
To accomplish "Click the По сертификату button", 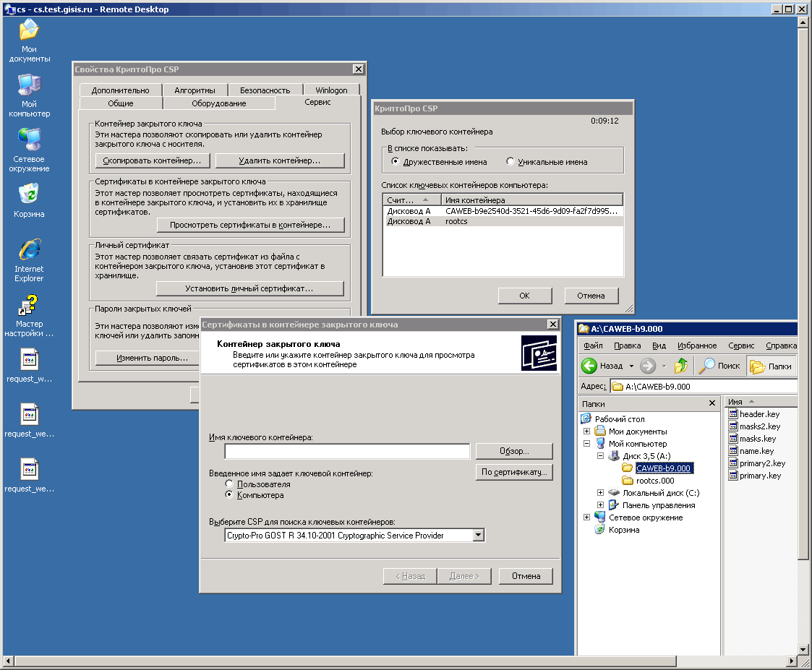I will point(514,472).
